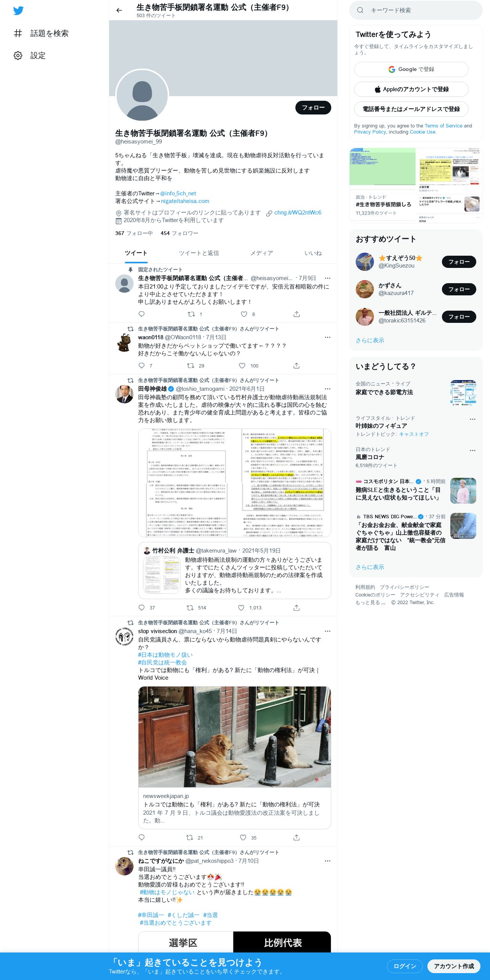
Task: Open more menu on stop vivisection tweet
Action: coord(327,631)
